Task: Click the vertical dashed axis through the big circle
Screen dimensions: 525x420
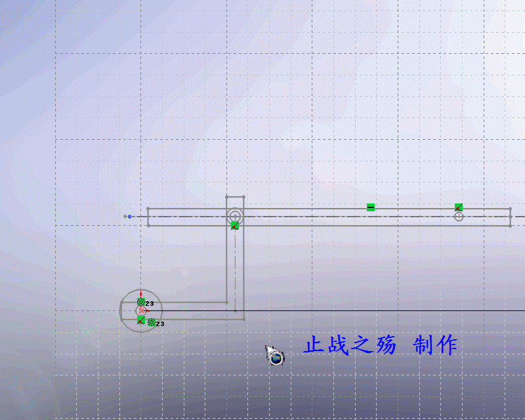Action: coord(236,262)
